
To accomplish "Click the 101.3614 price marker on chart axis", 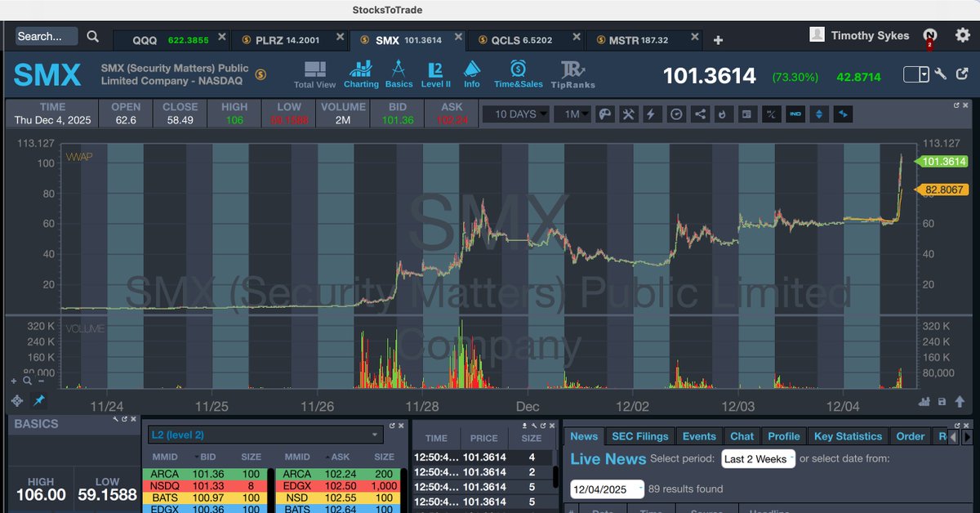I will point(942,162).
